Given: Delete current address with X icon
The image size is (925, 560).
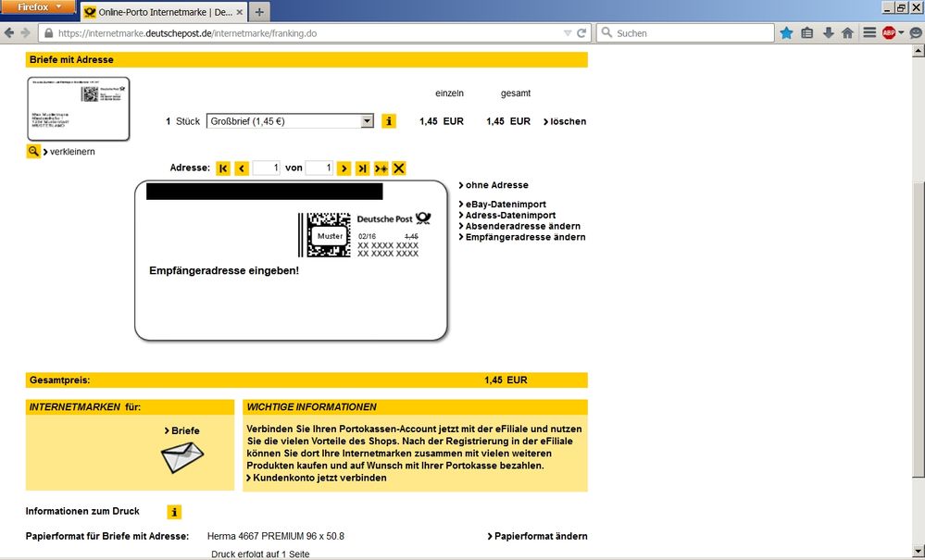Looking at the screenshot, I should 399,168.
